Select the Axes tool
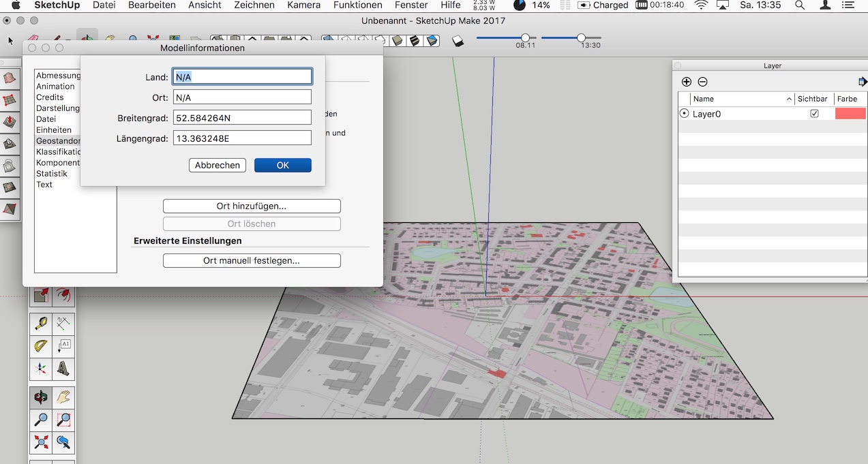This screenshot has height=464, width=868. click(41, 369)
